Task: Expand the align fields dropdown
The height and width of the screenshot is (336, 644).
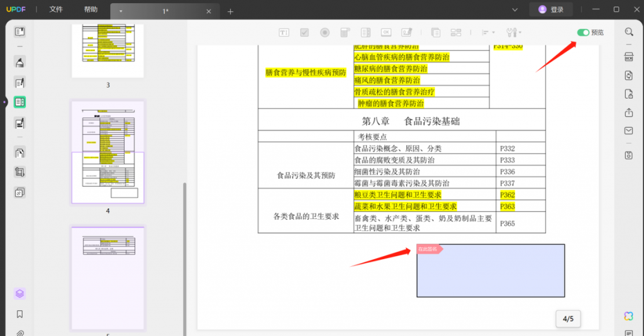Action: [488, 33]
